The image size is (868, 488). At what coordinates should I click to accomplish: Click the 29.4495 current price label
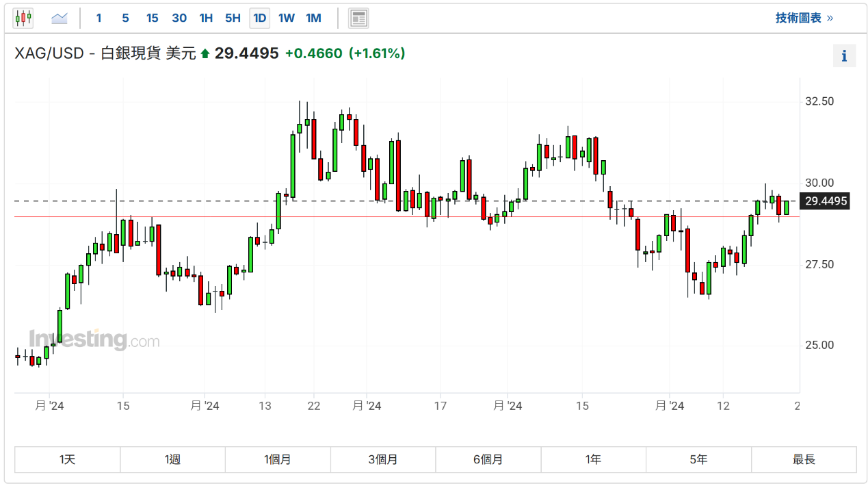826,201
